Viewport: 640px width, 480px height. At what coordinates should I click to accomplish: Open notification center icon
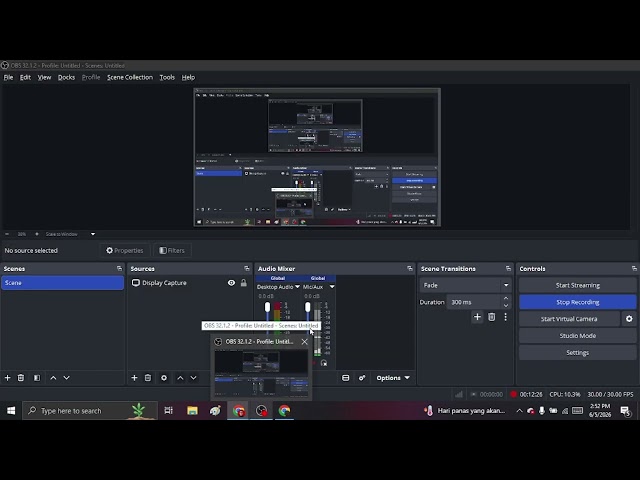pos(625,411)
